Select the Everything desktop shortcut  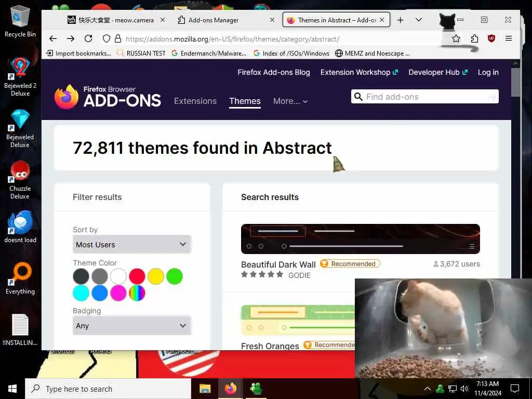click(20, 278)
